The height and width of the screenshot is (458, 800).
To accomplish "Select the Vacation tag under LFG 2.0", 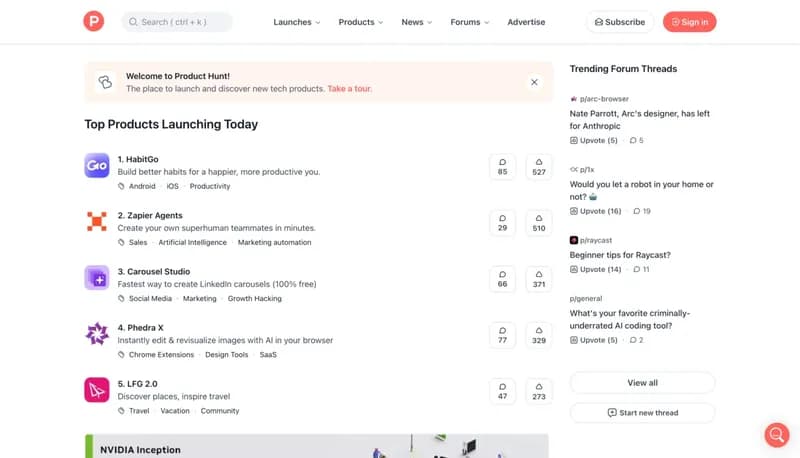I will click(174, 411).
